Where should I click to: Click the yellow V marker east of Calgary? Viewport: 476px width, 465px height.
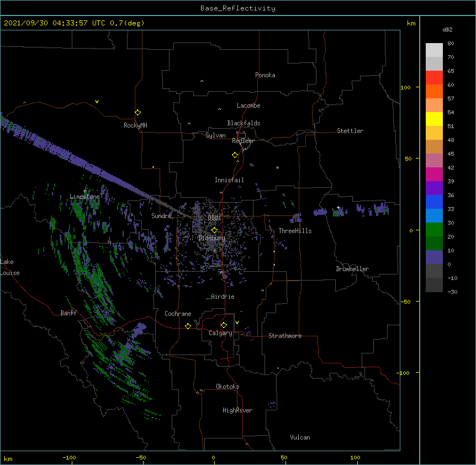tap(237, 323)
